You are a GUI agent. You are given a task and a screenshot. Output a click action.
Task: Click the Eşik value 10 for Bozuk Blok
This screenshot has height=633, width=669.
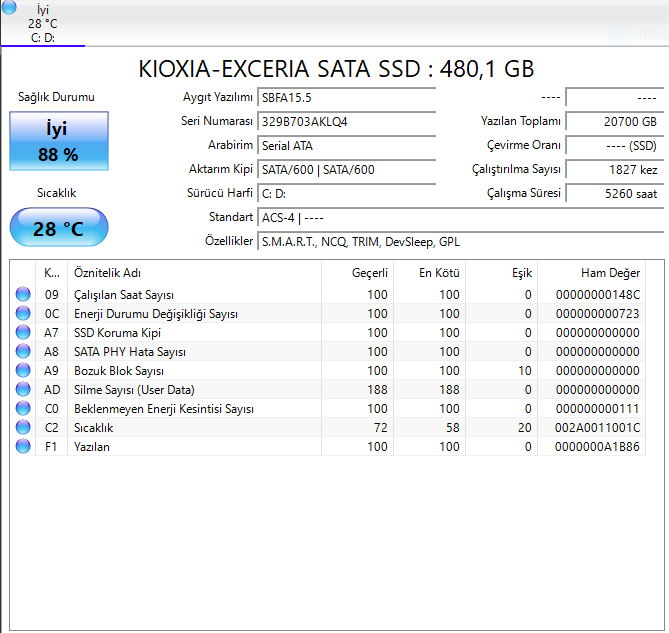pos(525,371)
